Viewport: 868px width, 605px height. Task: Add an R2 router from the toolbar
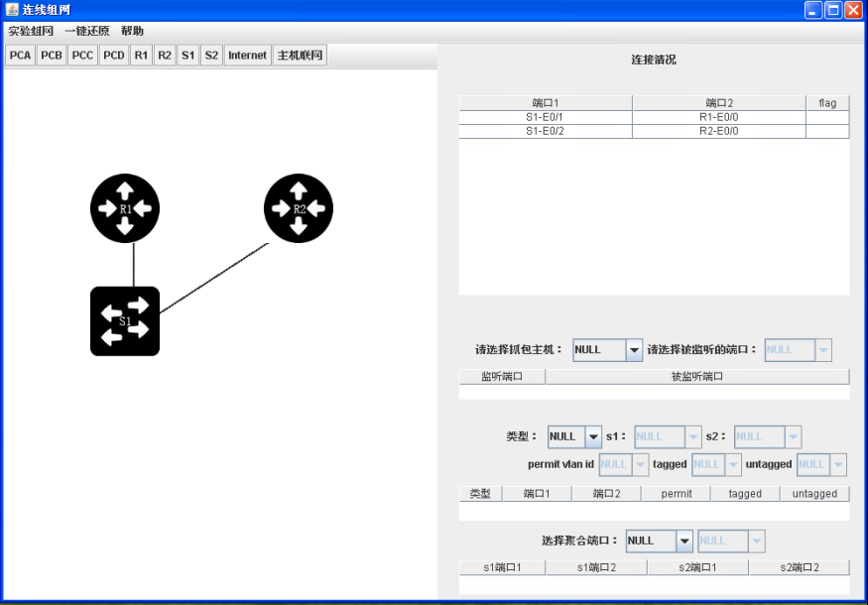click(165, 55)
